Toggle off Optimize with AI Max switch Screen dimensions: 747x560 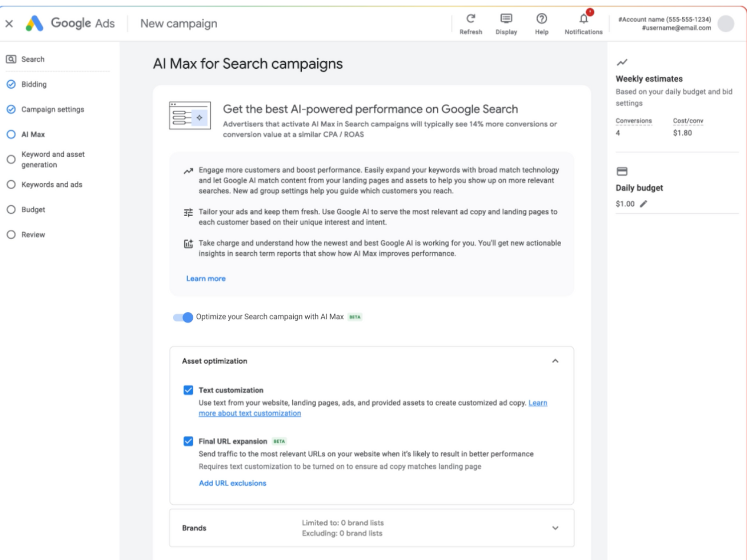click(x=183, y=317)
